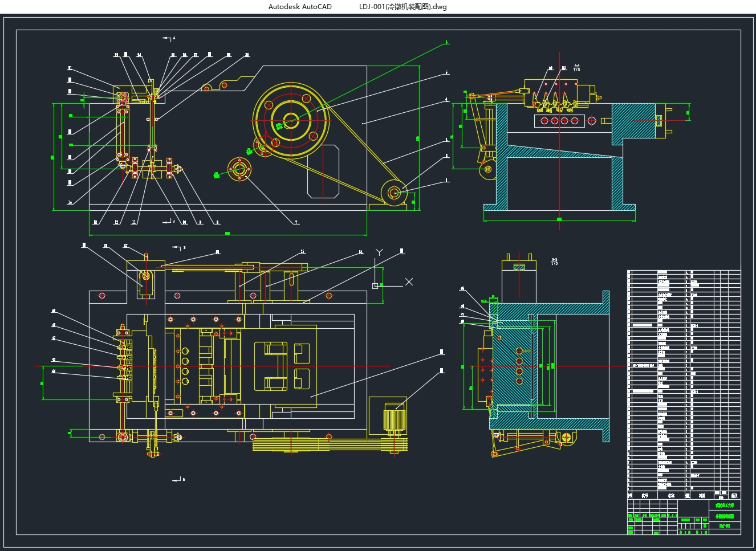Click part balloon number 7 label
Screen dimensions: 756x551
(296, 222)
